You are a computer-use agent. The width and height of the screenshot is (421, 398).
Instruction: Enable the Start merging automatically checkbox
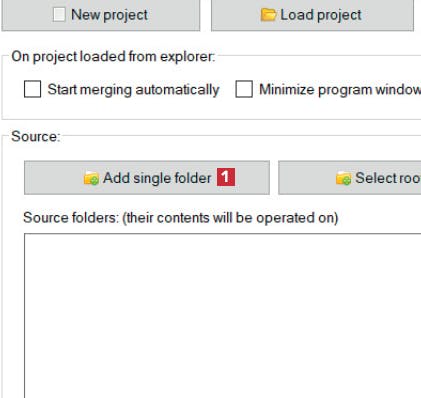[x=32, y=89]
